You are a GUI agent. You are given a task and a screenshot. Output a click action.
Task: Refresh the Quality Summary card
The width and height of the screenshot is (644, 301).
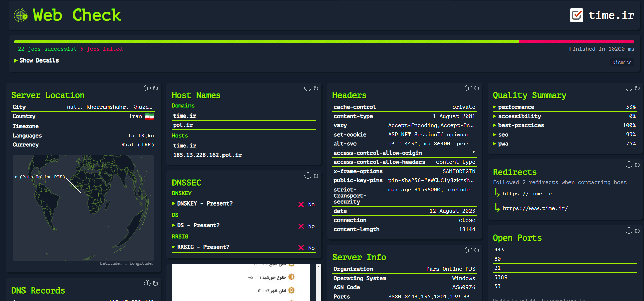(x=637, y=88)
